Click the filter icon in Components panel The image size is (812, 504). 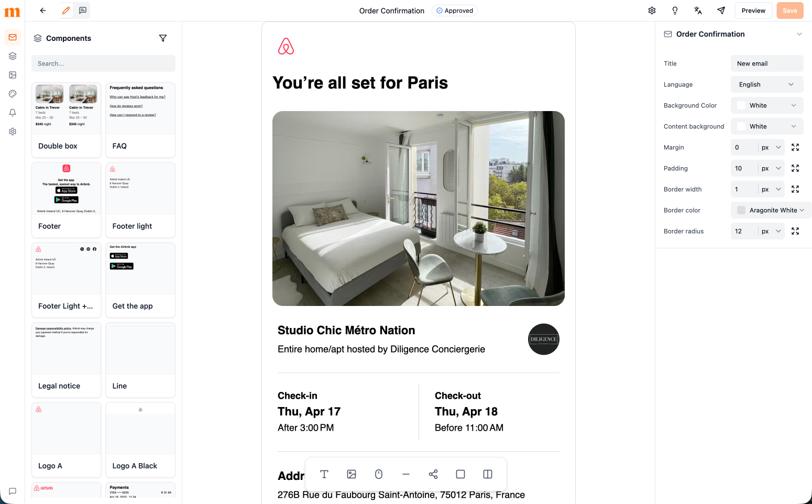coord(163,38)
